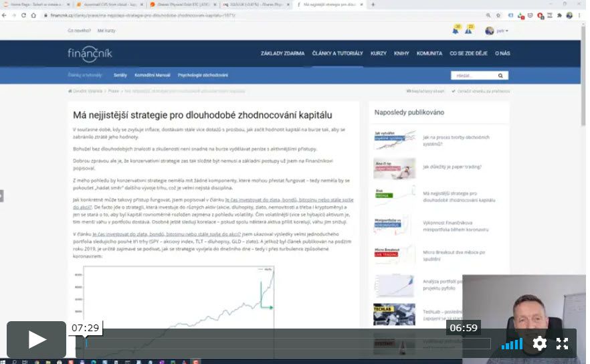Image resolution: width=590 pixels, height=364 pixels.
Task: Switch to the Home Page browser tab
Action: point(36,5)
